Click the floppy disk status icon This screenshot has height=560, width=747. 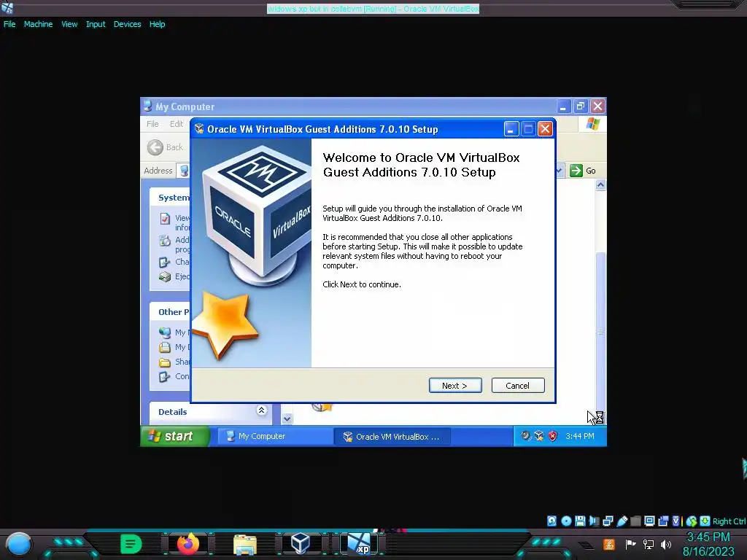pyautogui.click(x=580, y=521)
